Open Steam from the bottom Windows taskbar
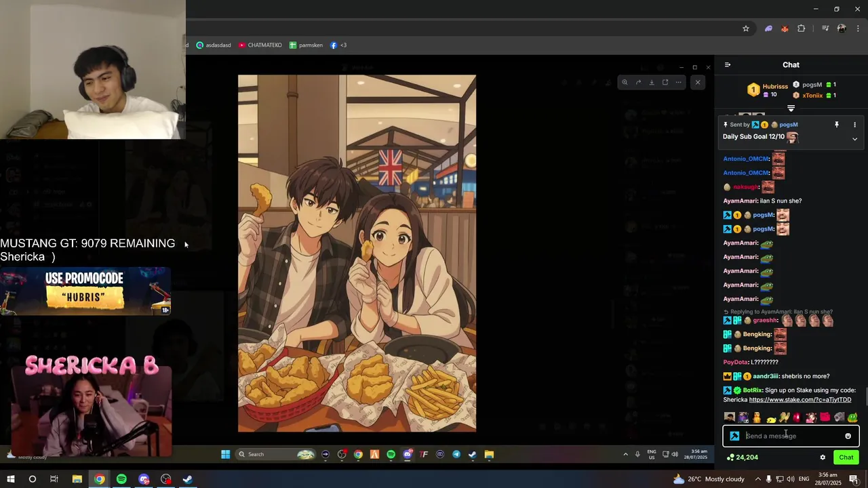Image resolution: width=868 pixels, height=488 pixels. pyautogui.click(x=188, y=479)
